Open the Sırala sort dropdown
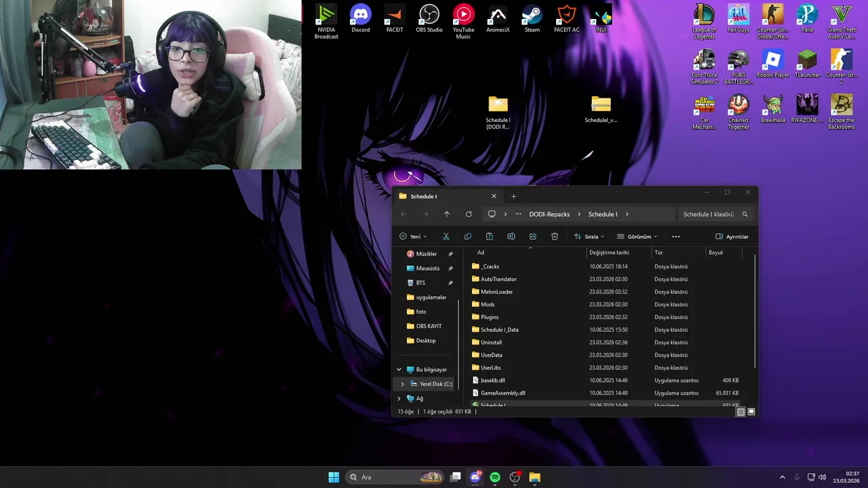Screen dimensions: 868x488 click(589, 237)
